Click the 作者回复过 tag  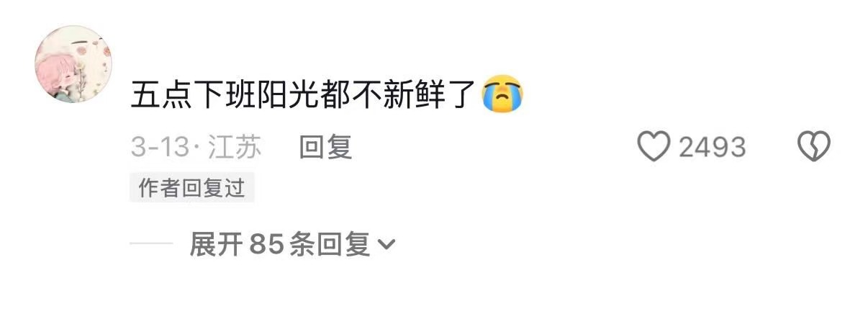point(192,189)
